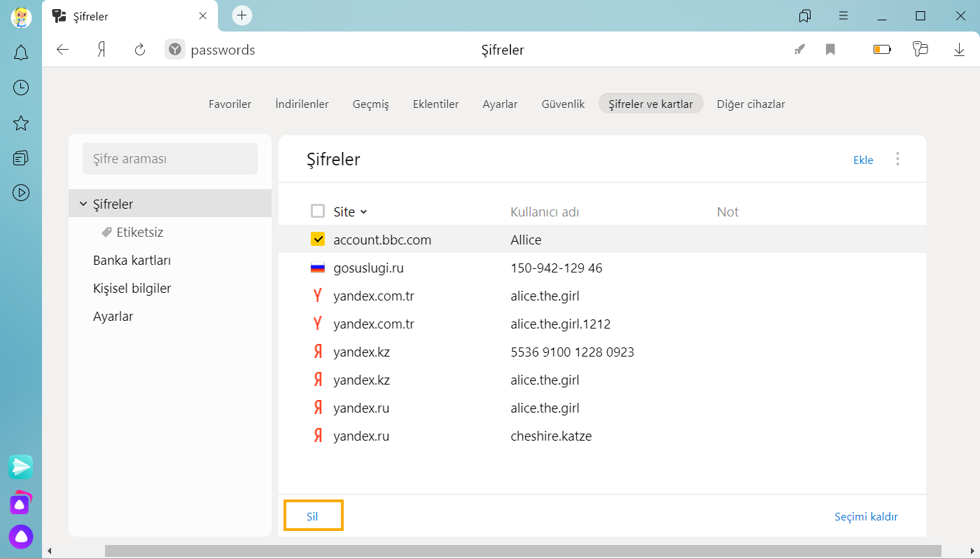Open the profile avatar in the sidebar
The height and width of the screenshot is (559, 980).
(x=21, y=17)
